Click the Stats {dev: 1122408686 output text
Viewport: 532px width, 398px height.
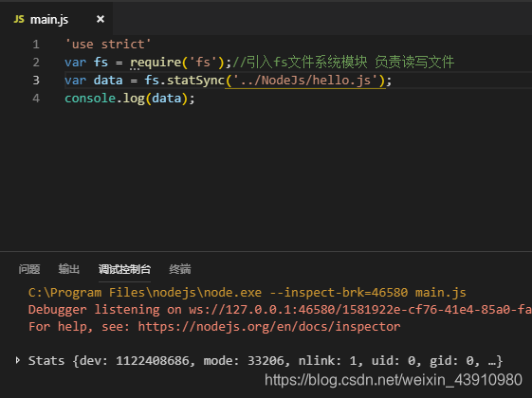pos(266,360)
